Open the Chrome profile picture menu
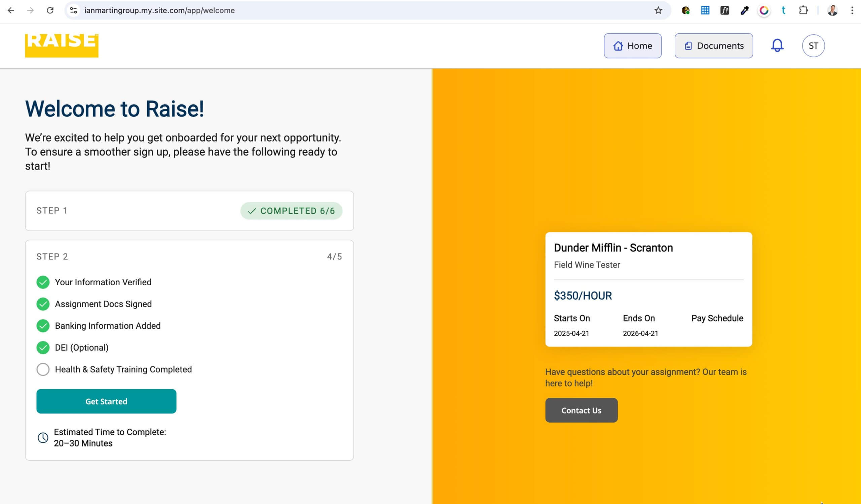The width and height of the screenshot is (861, 504). tap(832, 10)
